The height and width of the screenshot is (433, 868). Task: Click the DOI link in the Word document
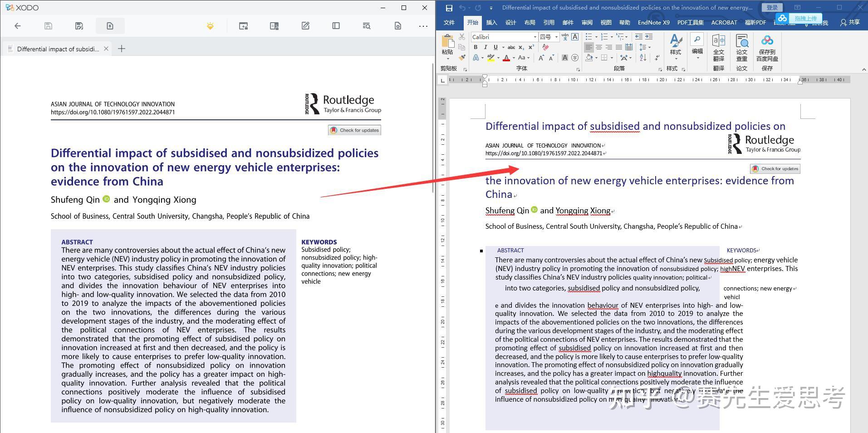(544, 153)
